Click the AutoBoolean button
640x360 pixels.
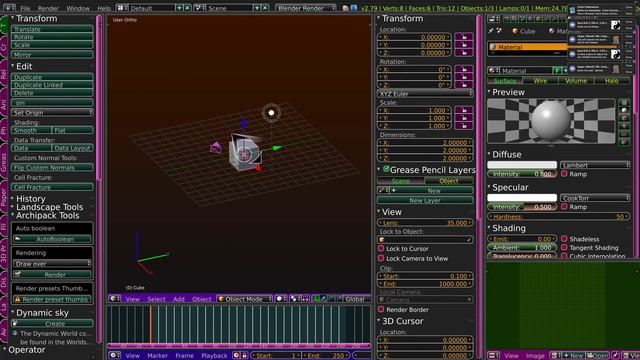coord(52,239)
